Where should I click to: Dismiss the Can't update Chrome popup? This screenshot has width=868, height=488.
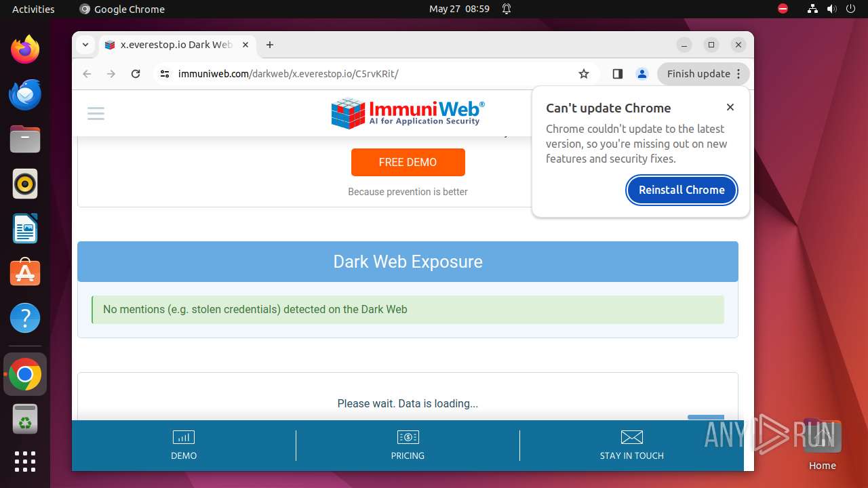tap(730, 107)
